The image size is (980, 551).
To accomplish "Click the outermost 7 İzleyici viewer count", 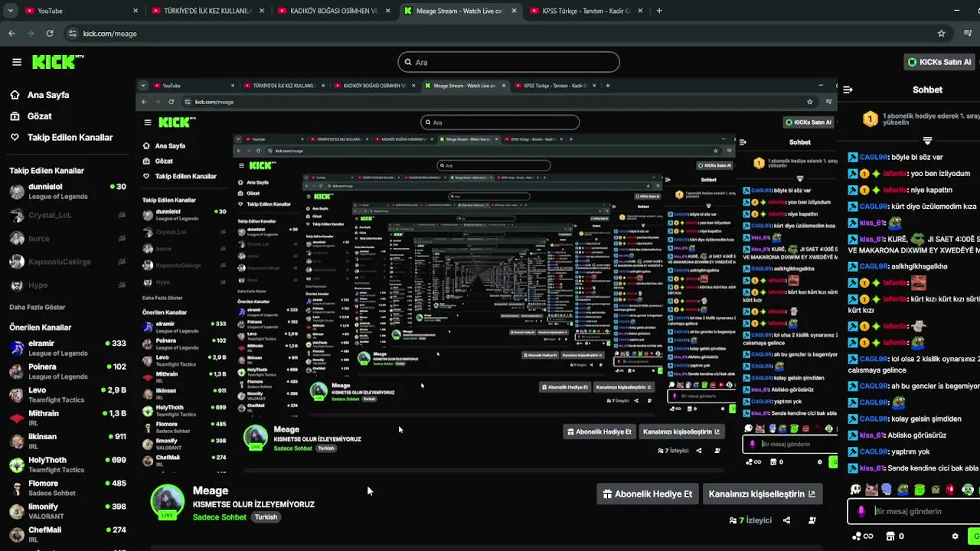I will coord(751,520).
